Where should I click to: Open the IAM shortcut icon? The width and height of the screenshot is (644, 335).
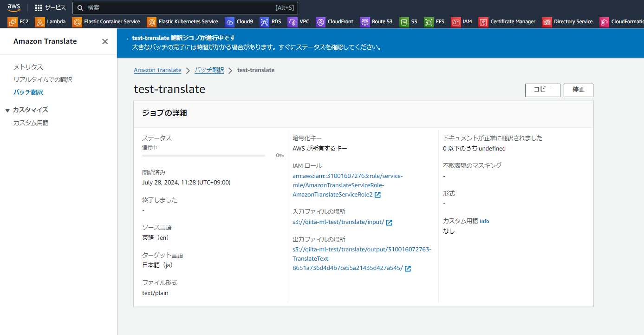(456, 22)
